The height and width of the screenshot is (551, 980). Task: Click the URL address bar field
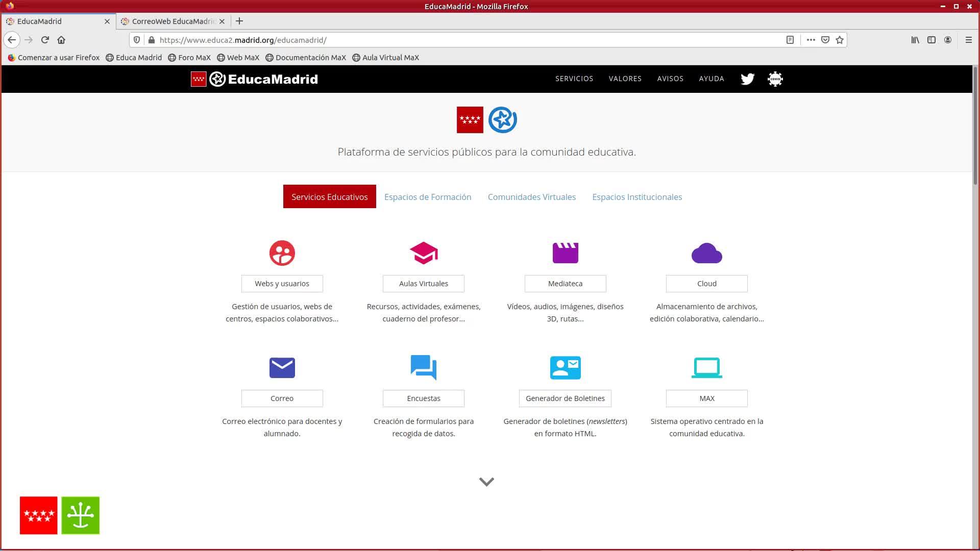459,40
